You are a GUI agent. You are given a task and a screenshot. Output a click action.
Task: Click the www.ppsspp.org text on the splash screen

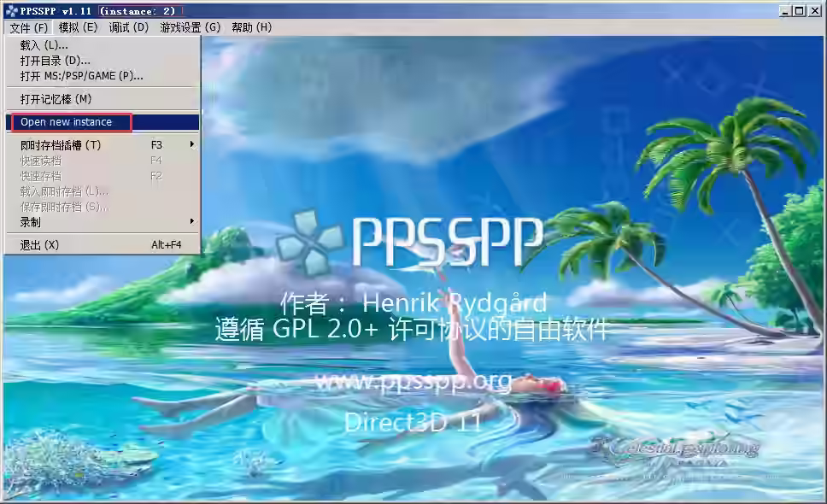click(413, 381)
